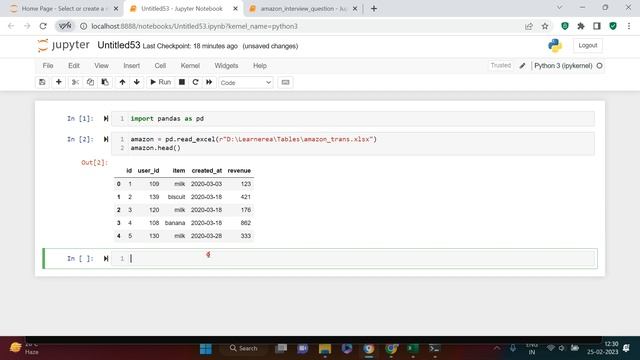Screen dimensions: 640x360
Task: Paste cells below icon
Action: [x=105, y=82]
